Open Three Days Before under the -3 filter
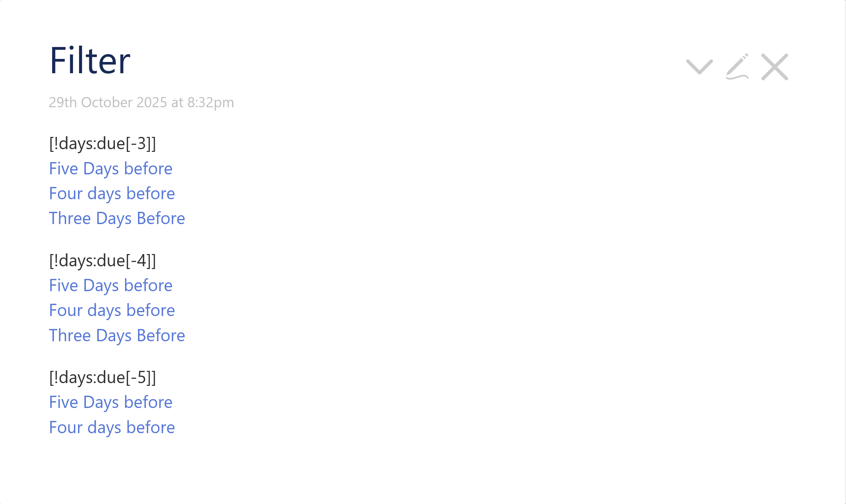 [117, 218]
